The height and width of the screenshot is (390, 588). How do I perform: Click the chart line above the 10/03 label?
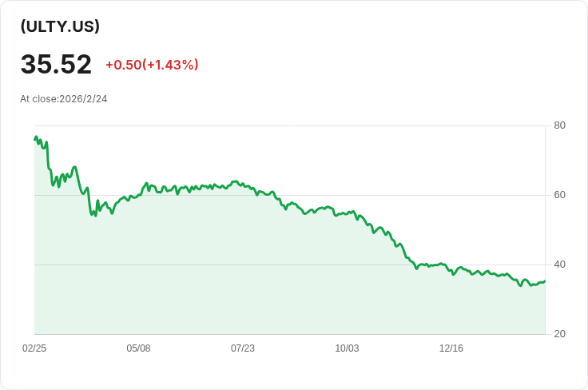click(347, 213)
